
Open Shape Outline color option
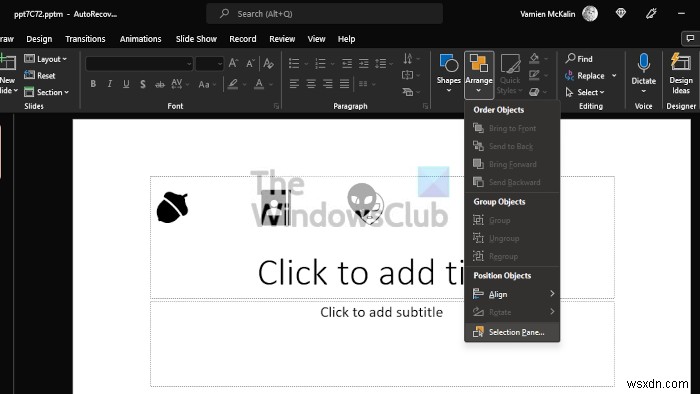tap(534, 75)
